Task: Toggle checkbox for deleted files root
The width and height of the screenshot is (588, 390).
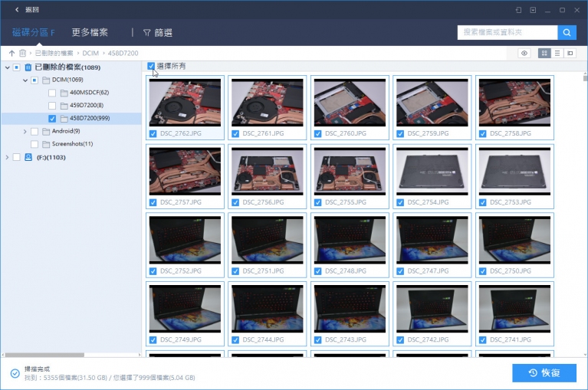Action: [17, 67]
